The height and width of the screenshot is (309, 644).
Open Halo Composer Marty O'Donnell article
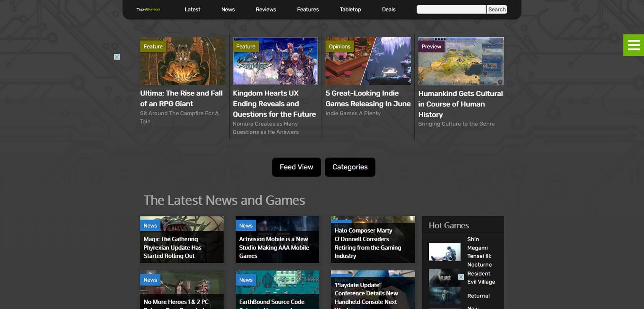pyautogui.click(x=368, y=243)
